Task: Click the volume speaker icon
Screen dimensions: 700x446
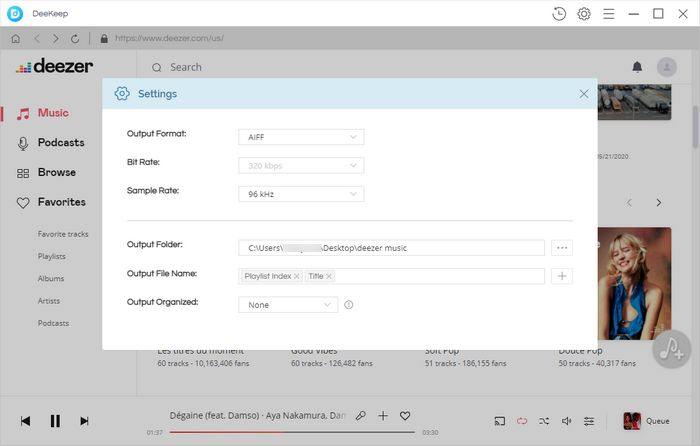Action: (x=567, y=421)
